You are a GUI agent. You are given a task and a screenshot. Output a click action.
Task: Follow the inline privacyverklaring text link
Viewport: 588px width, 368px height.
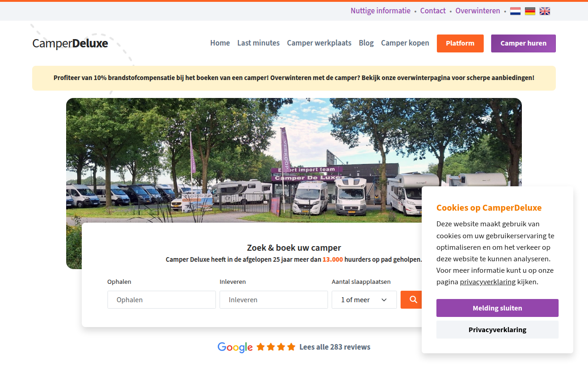[488, 282]
